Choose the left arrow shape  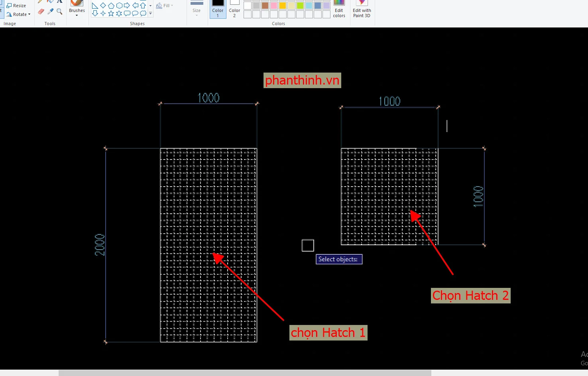135,6
